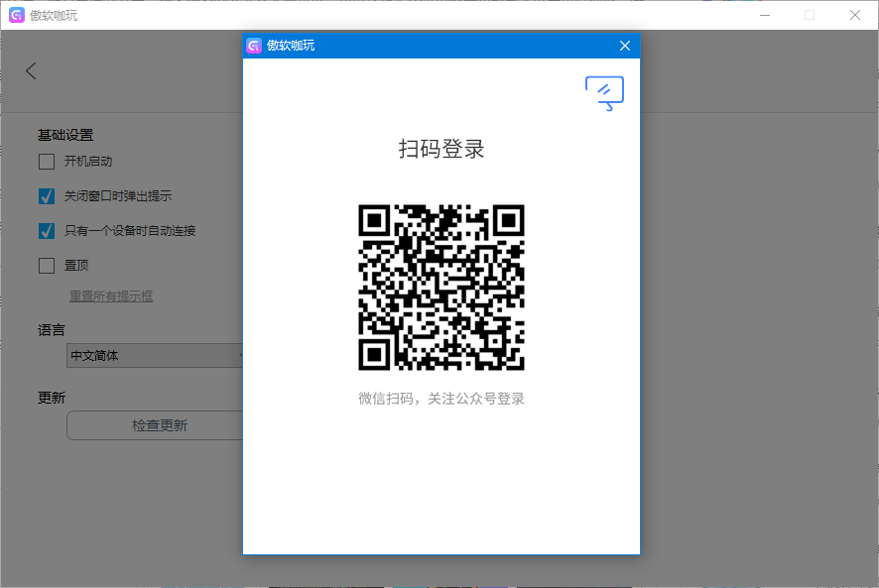Image resolution: width=879 pixels, height=588 pixels.
Task: Click 重置所有提示框 link
Action: (x=111, y=295)
